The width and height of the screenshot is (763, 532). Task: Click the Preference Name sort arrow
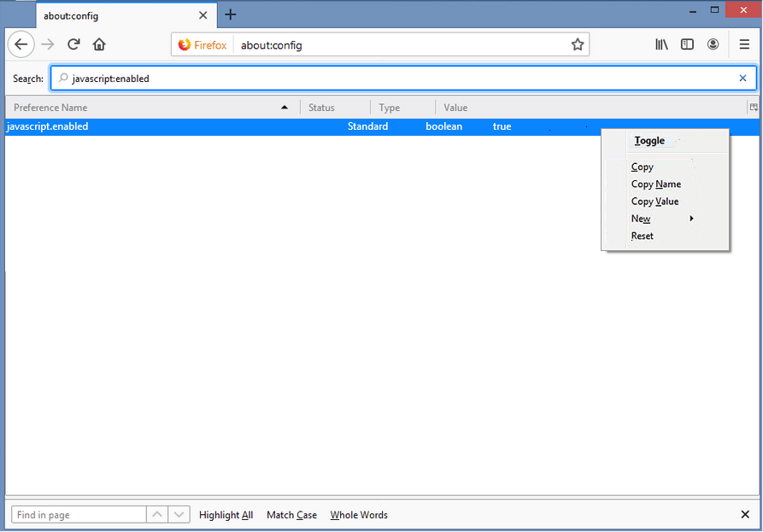tap(285, 108)
